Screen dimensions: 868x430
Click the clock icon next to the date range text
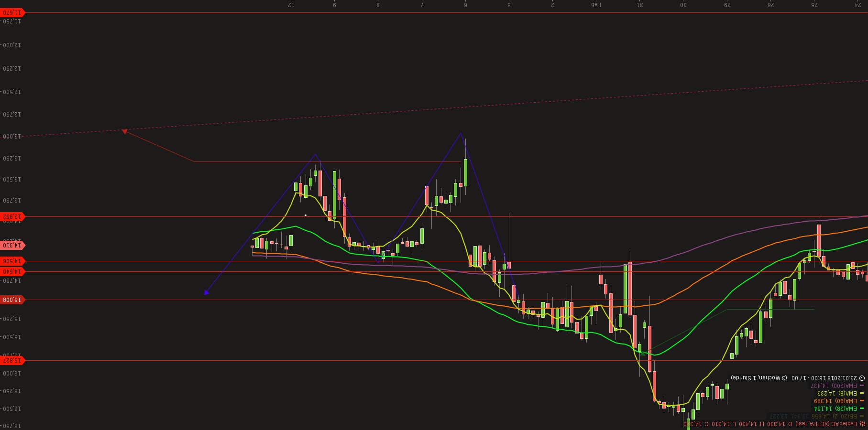pyautogui.click(x=863, y=378)
